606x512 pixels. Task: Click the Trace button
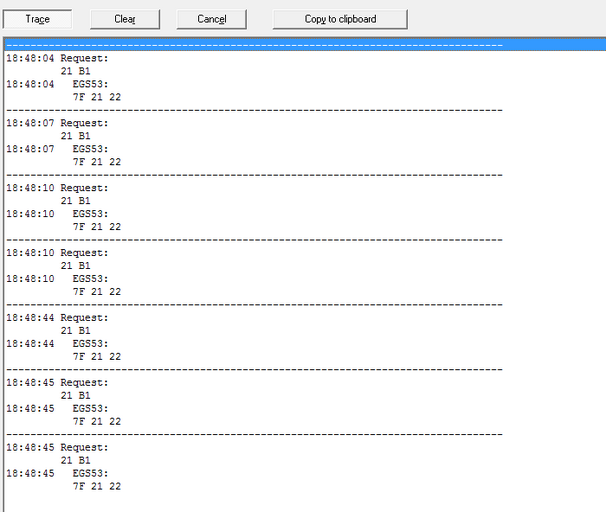click(37, 19)
